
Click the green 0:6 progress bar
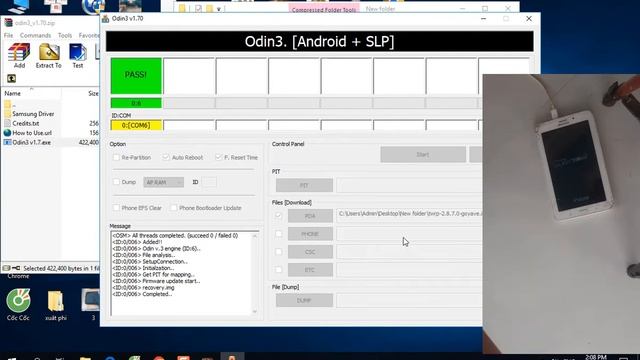(x=136, y=103)
